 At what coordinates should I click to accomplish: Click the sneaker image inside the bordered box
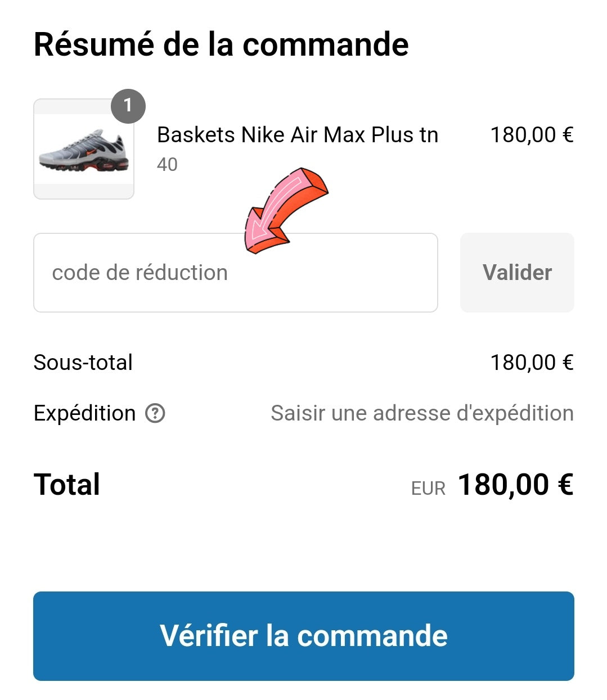tap(82, 152)
